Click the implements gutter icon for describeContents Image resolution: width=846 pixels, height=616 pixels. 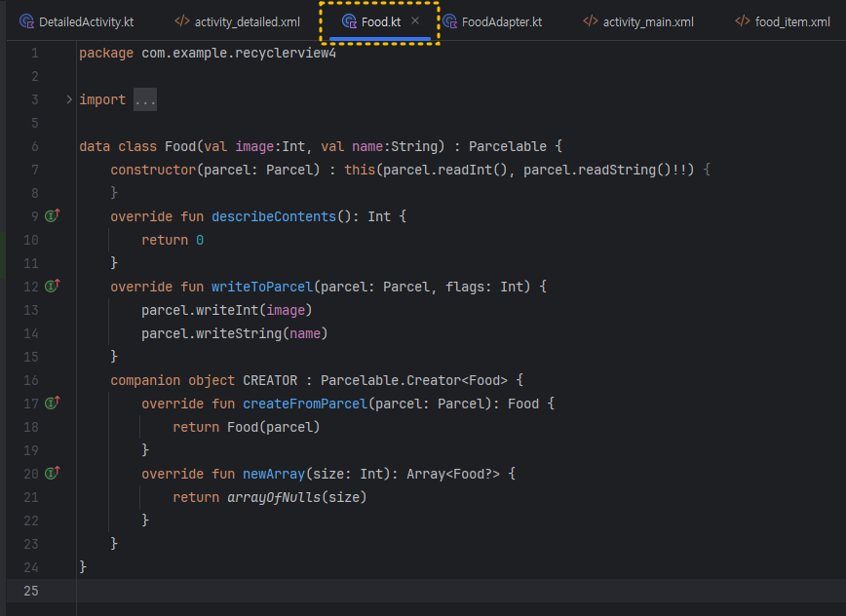coord(52,215)
